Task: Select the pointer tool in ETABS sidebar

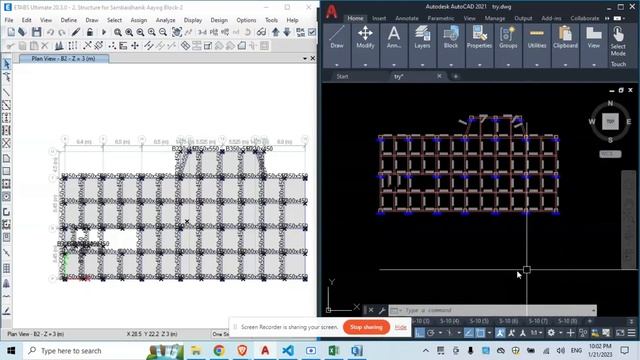Action: [x=7, y=64]
